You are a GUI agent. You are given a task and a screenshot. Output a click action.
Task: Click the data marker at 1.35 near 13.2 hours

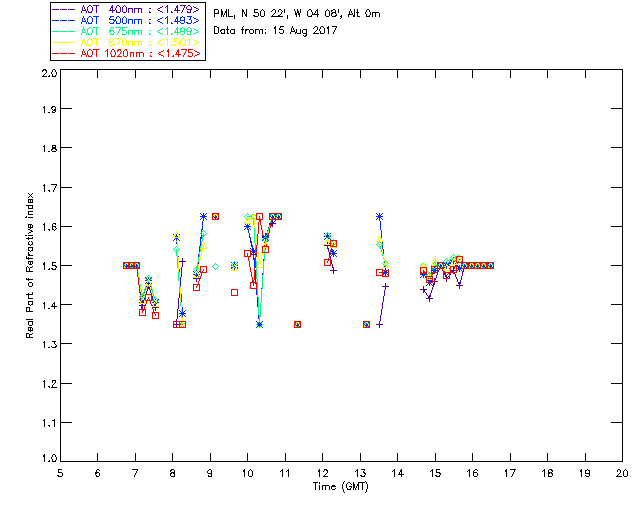pos(367,325)
